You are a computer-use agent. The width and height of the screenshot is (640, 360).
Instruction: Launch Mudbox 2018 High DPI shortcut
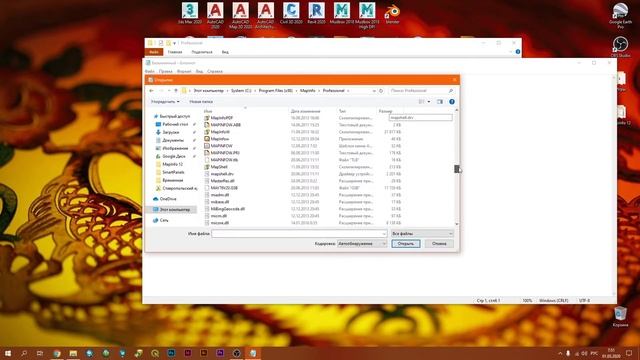367,15
